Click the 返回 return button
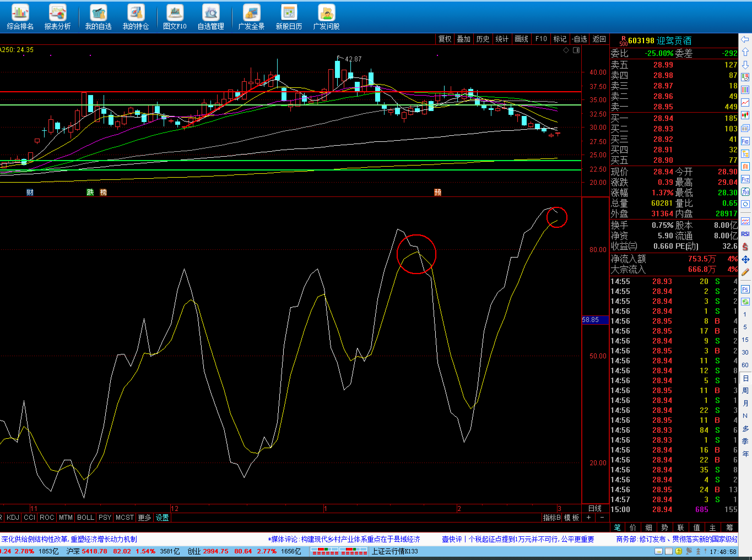The image size is (752, 560). click(599, 39)
